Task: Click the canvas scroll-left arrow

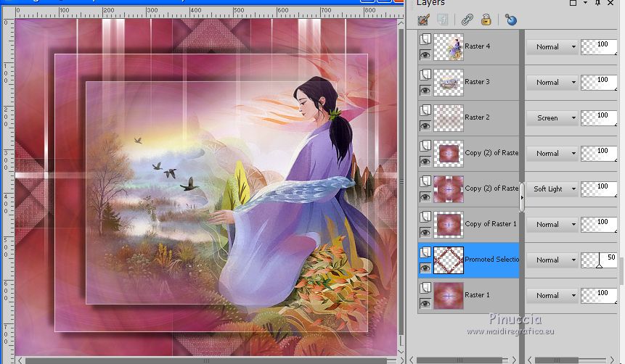Action: [20, 361]
